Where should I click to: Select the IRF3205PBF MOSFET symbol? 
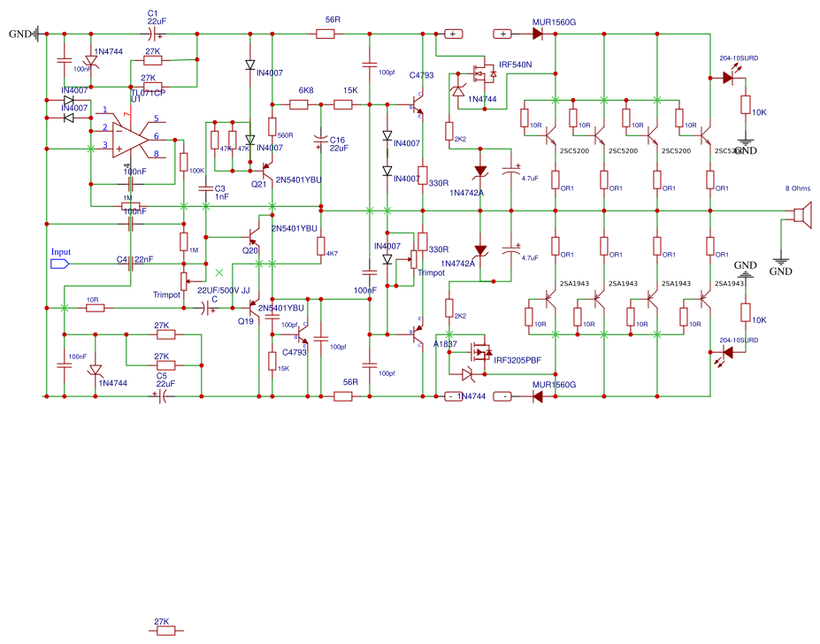[x=480, y=353]
